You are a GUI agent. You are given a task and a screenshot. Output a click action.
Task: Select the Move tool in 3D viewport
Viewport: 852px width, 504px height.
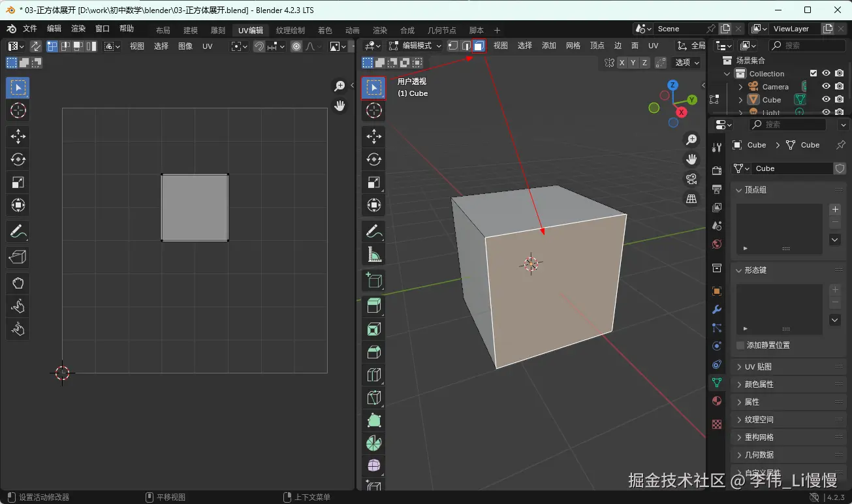coord(373,136)
